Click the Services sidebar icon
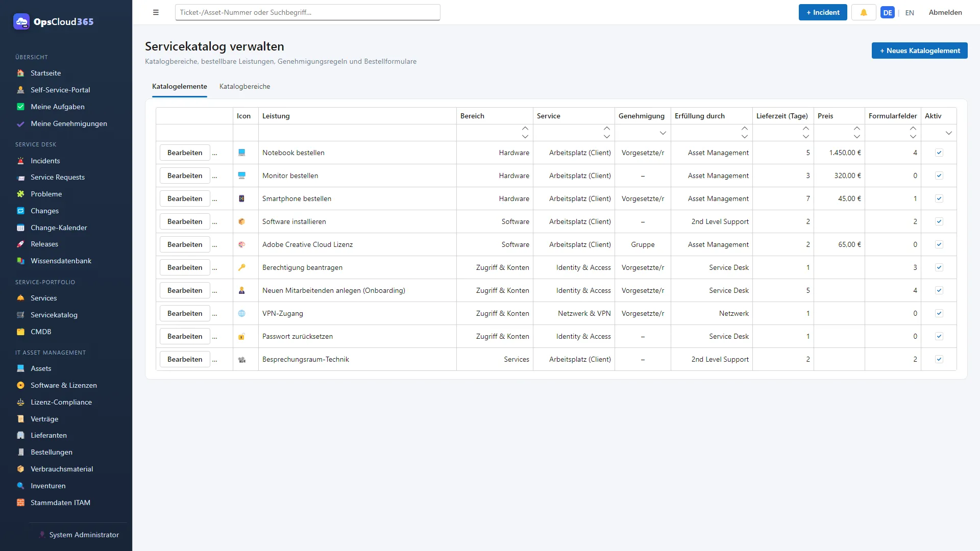This screenshot has width=980, height=551. click(x=20, y=298)
